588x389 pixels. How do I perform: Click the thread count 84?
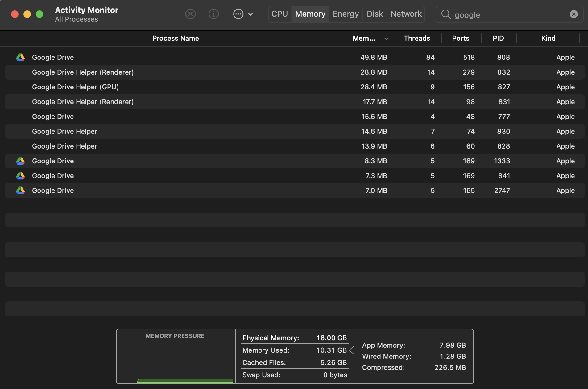click(x=430, y=57)
